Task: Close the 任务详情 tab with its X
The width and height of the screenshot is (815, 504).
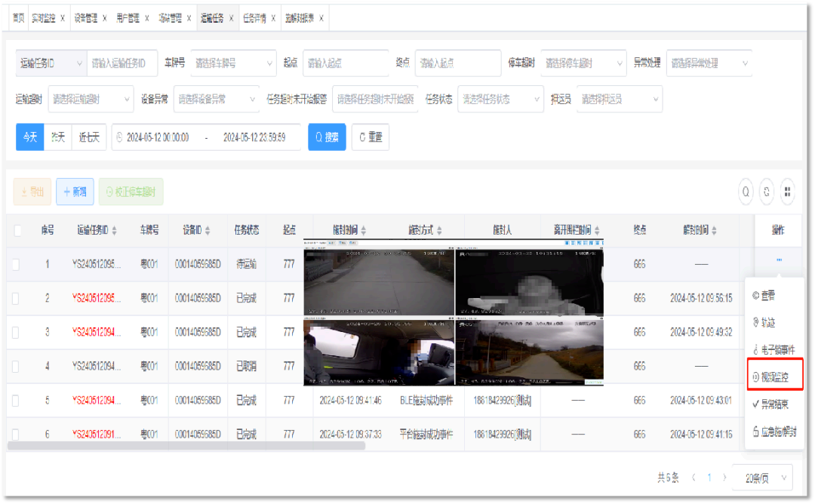Action: (273, 18)
